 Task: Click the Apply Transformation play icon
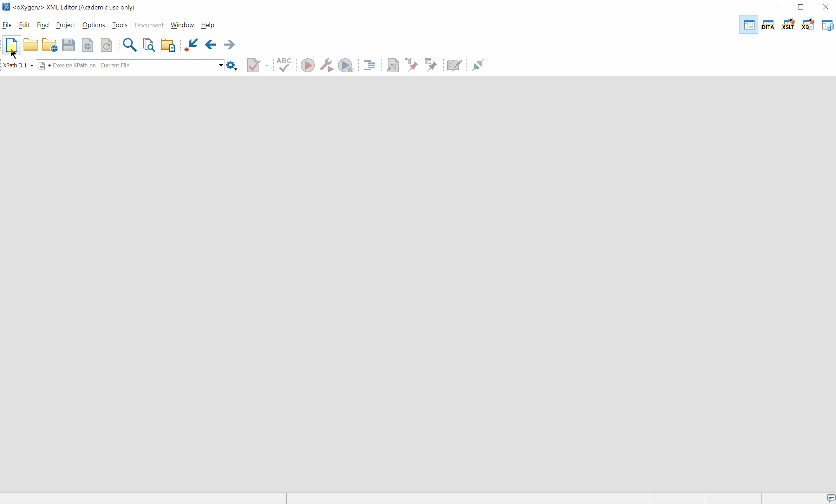(x=308, y=65)
